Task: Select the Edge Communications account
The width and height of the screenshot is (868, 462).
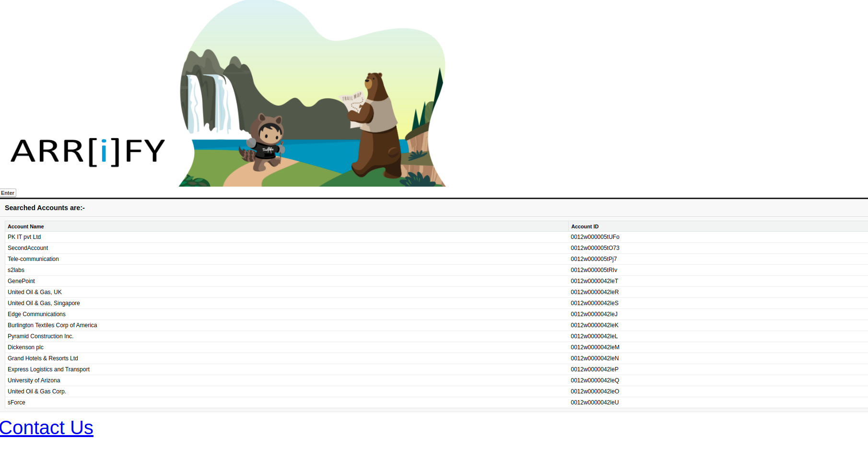Action: (x=36, y=314)
